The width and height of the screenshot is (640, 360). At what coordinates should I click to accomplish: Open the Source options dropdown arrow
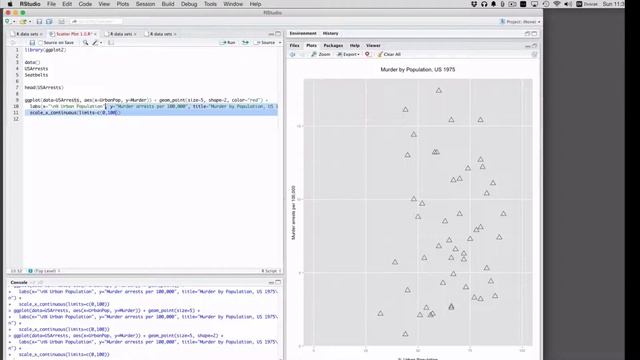click(x=280, y=42)
